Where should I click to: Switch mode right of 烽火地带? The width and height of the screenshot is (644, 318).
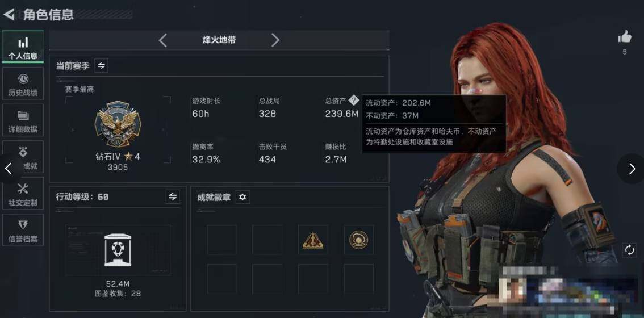pos(275,40)
